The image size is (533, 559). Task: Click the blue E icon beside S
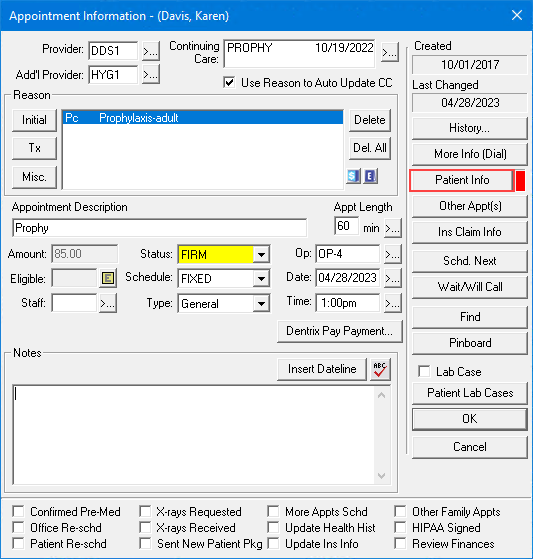[x=370, y=176]
